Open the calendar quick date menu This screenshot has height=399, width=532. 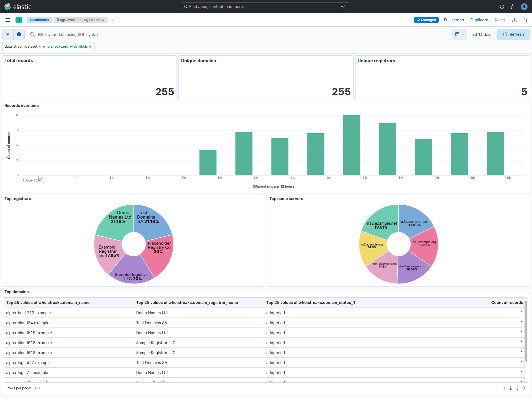click(460, 34)
